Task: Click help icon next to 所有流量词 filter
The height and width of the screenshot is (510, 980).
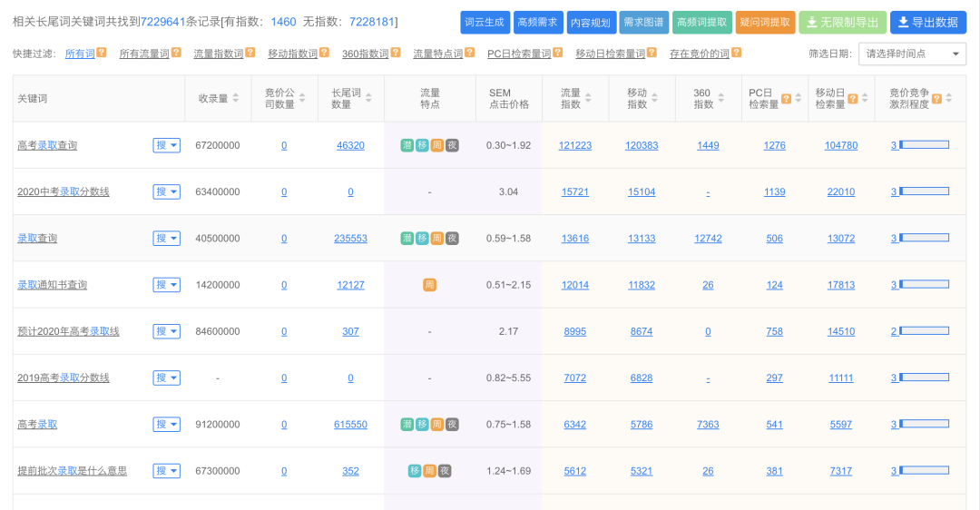Action: (176, 54)
